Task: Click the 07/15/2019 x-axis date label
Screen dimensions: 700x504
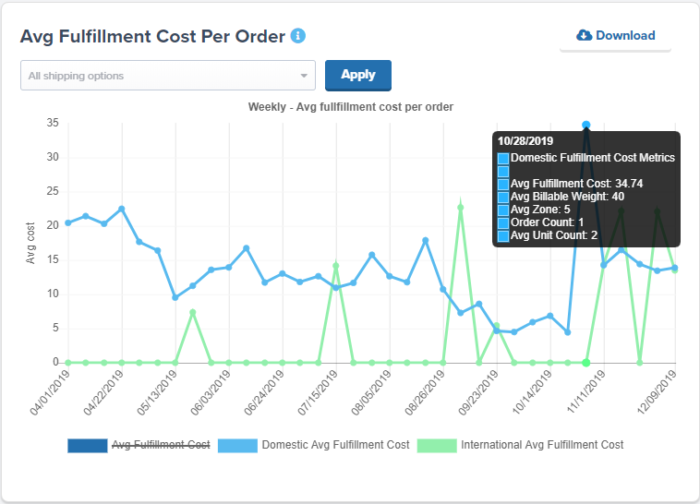Action: tap(318, 394)
